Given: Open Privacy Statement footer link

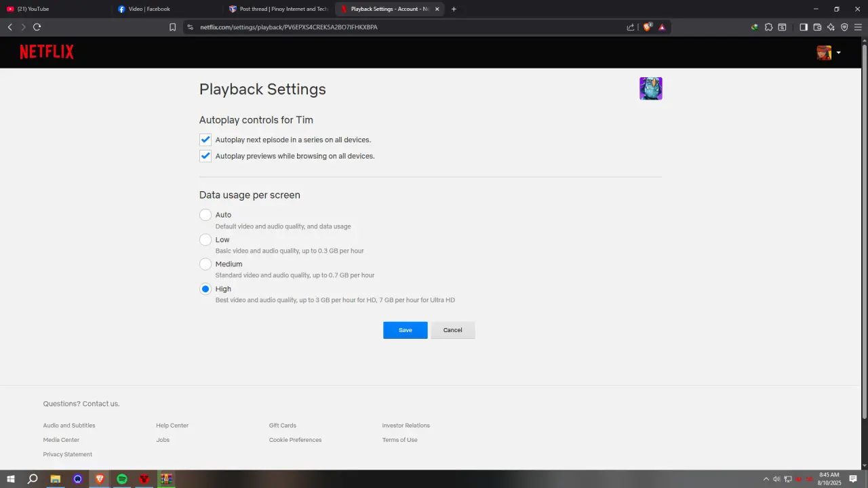Looking at the screenshot, I should click(68, 454).
